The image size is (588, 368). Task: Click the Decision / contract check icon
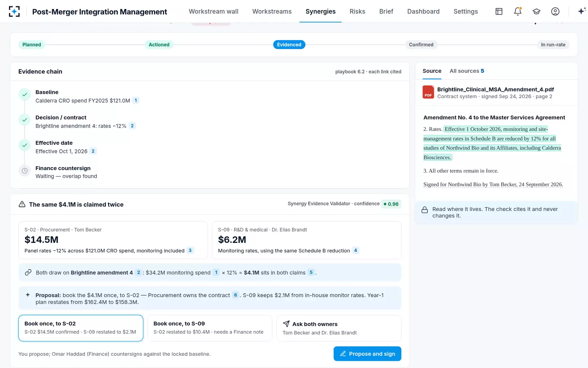pyautogui.click(x=25, y=120)
